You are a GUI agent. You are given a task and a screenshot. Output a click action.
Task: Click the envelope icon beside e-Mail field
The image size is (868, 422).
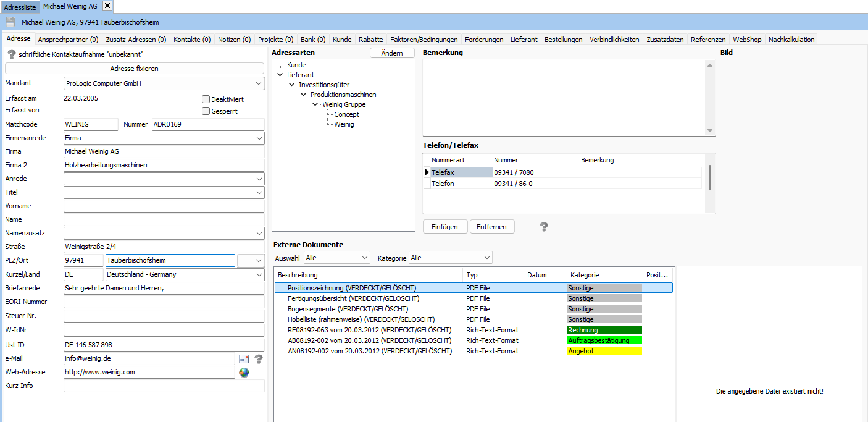(244, 358)
